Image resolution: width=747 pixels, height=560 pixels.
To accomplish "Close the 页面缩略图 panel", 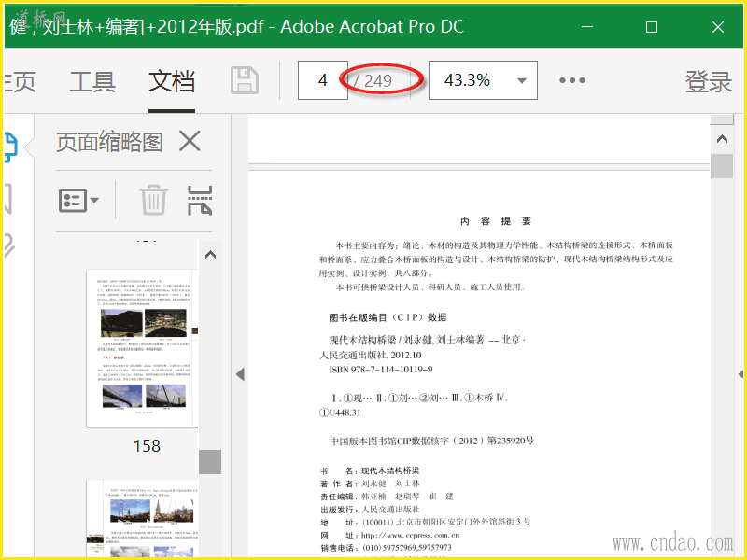I will (x=190, y=142).
